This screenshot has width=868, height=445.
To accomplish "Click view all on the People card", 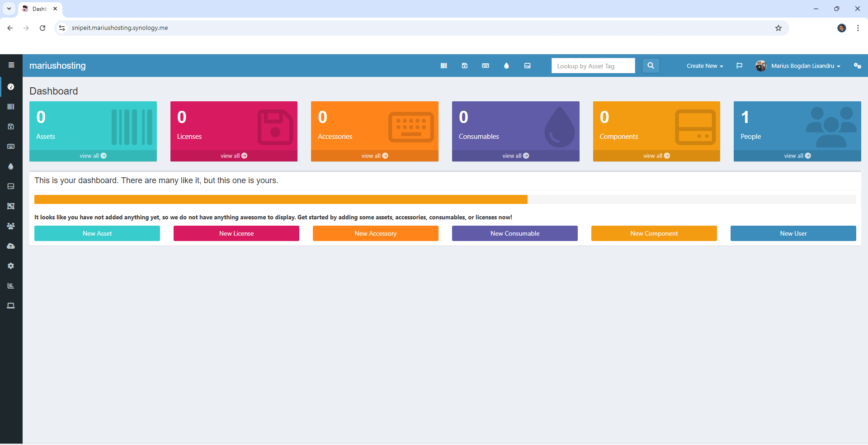I will [x=797, y=156].
